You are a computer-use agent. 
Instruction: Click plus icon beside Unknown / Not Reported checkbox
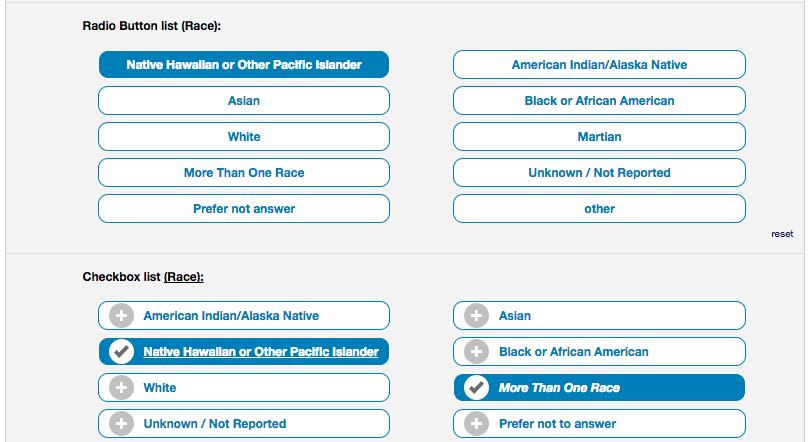click(121, 424)
